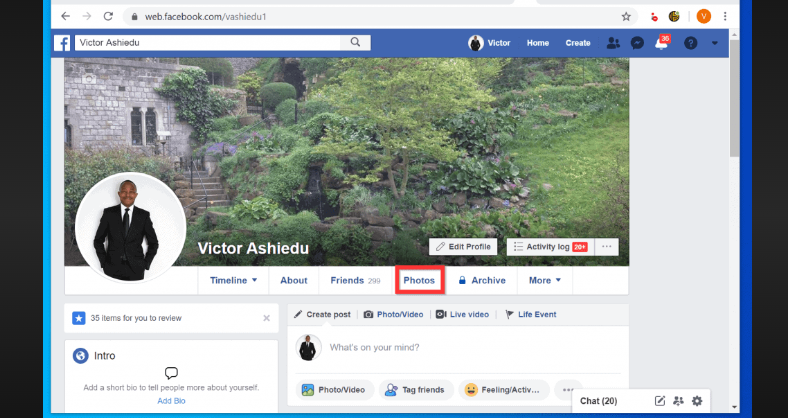Open Messenger from the top bar
Image resolution: width=788 pixels, height=418 pixels.
coord(637,43)
